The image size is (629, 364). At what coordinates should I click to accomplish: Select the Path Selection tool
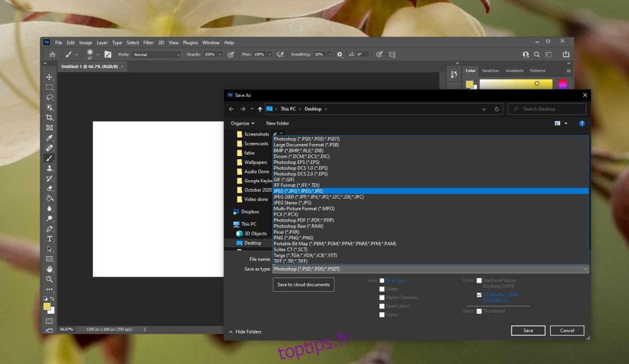[49, 249]
